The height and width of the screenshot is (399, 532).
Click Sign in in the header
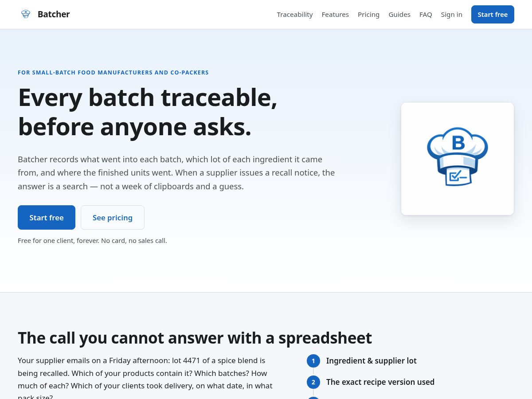[x=451, y=15]
